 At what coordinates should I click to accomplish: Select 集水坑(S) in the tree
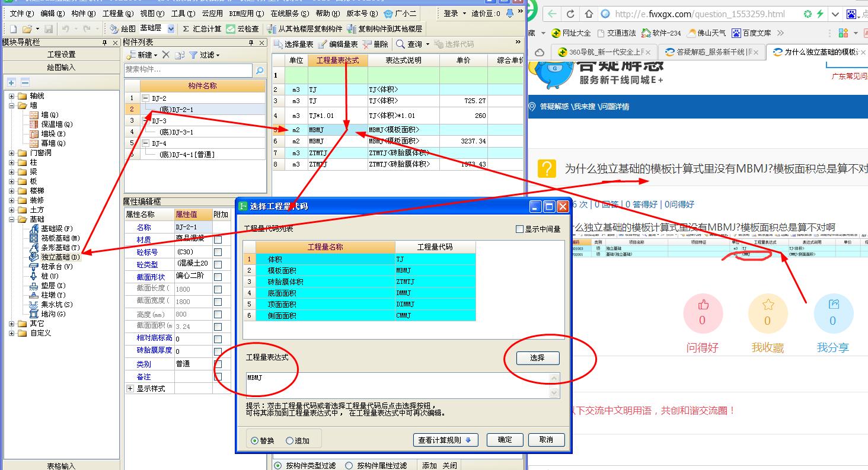coord(56,305)
